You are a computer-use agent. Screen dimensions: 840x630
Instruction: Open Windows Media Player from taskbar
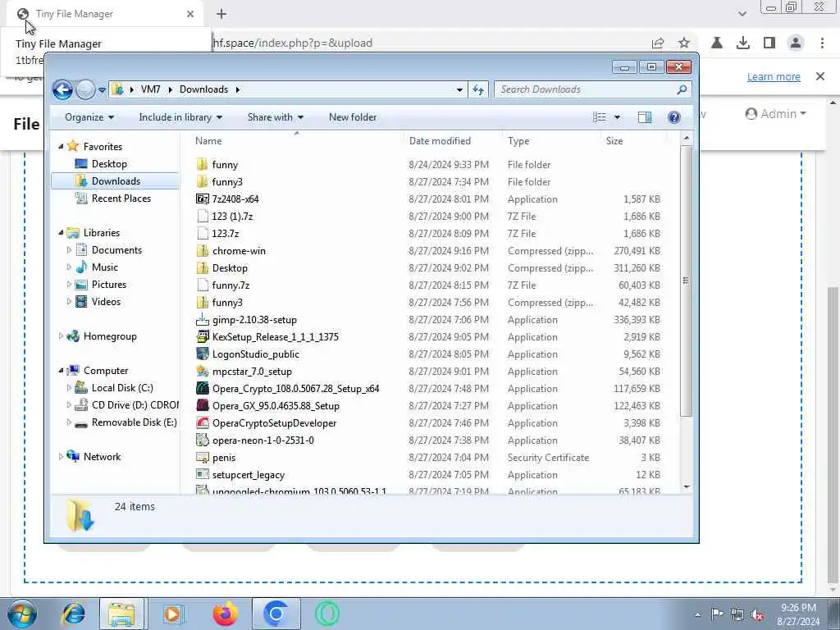click(x=173, y=614)
